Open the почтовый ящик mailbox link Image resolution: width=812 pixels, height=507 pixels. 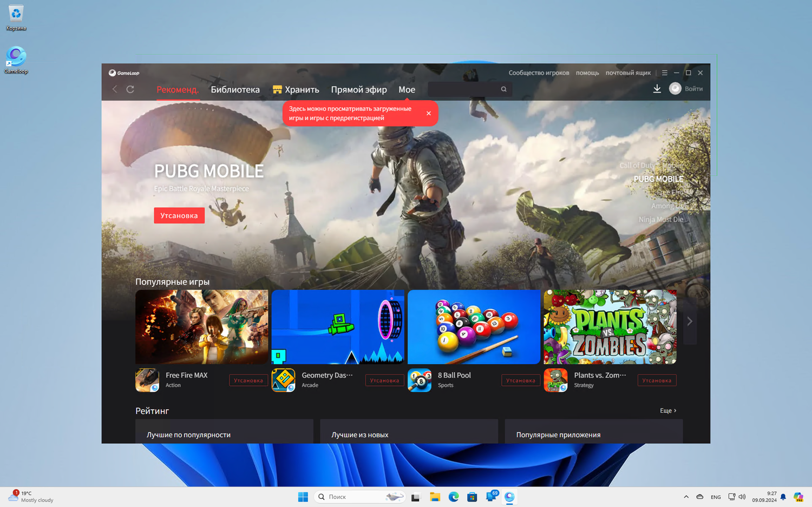coord(628,73)
